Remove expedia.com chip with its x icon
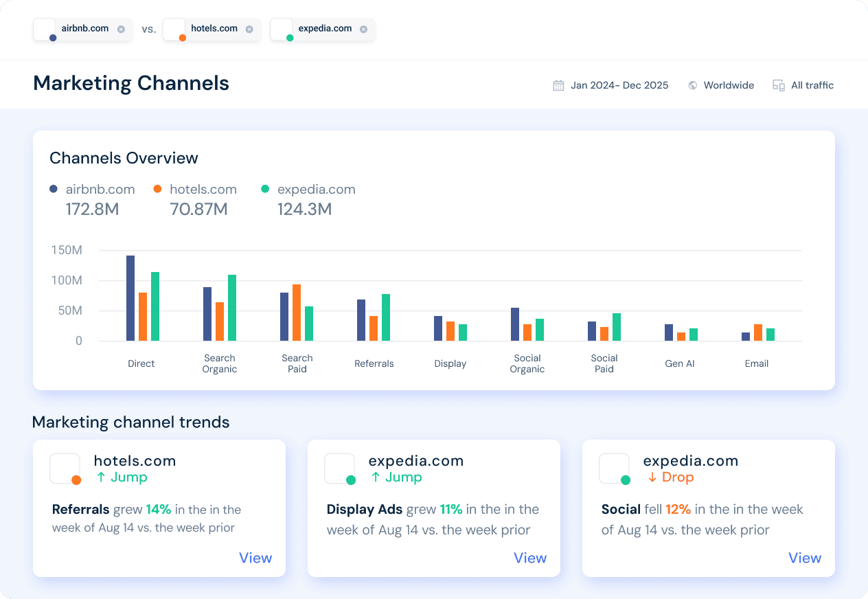Viewport: 868px width, 599px height. pos(363,29)
